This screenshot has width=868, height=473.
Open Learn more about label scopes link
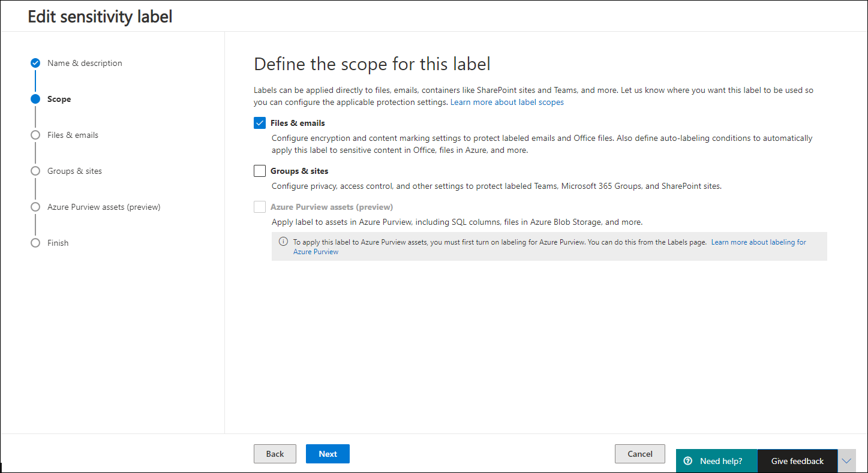point(507,102)
